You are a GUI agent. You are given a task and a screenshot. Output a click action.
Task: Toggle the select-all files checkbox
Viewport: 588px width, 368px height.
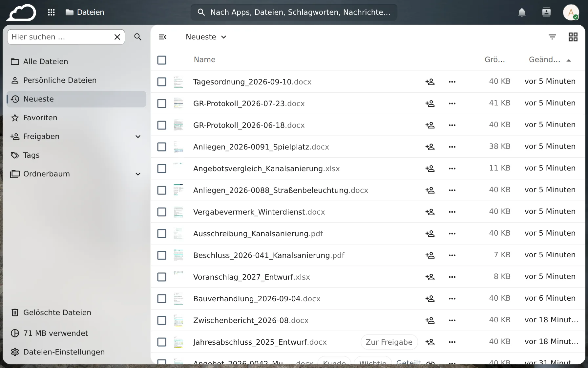(162, 60)
